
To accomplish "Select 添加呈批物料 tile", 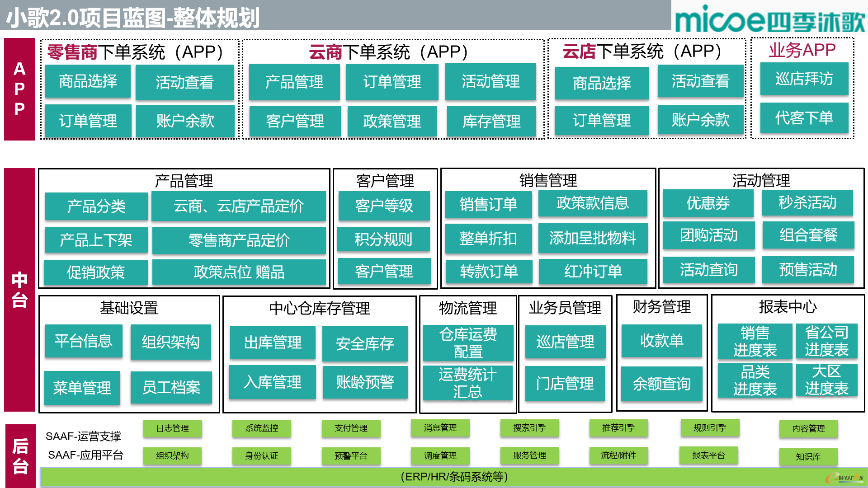I will click(x=593, y=238).
